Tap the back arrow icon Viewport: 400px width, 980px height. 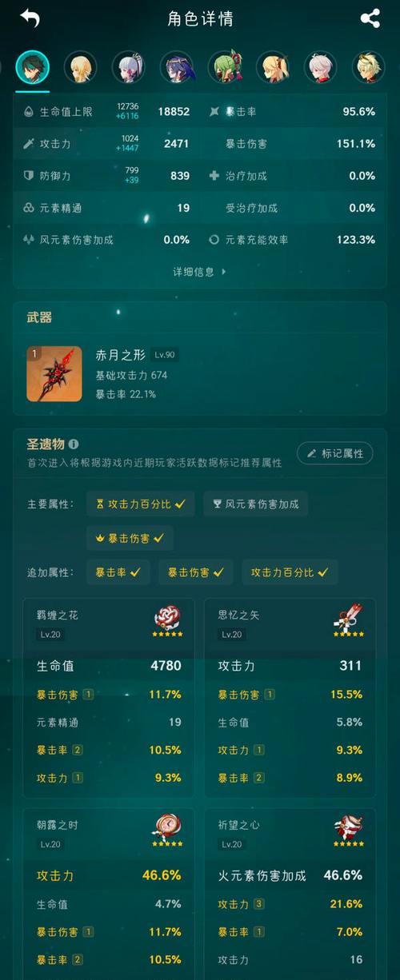30,18
